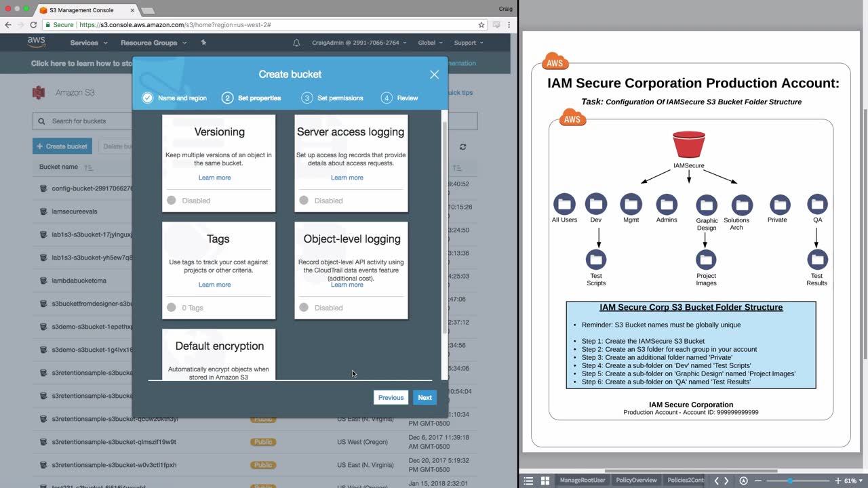Screen dimensions: 868x488
Task: Jump to the Set permissions step
Action: click(332, 98)
